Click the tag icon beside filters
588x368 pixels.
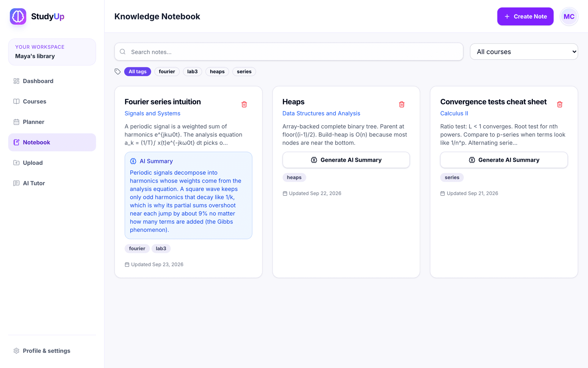click(118, 72)
